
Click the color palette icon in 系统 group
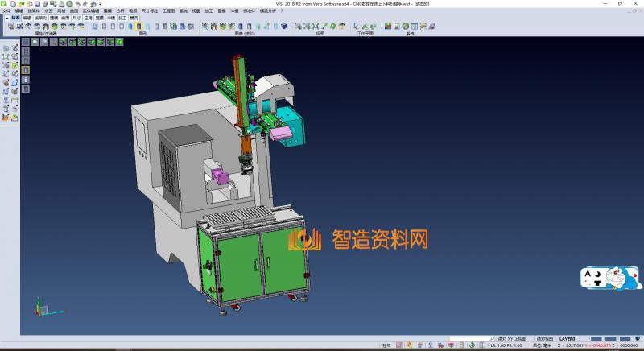388,27
